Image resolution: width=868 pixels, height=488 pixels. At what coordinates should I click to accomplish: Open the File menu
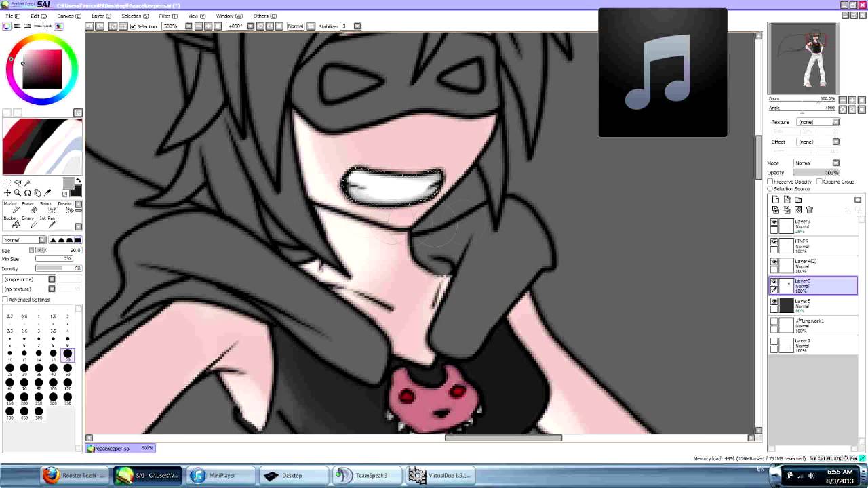pos(13,16)
